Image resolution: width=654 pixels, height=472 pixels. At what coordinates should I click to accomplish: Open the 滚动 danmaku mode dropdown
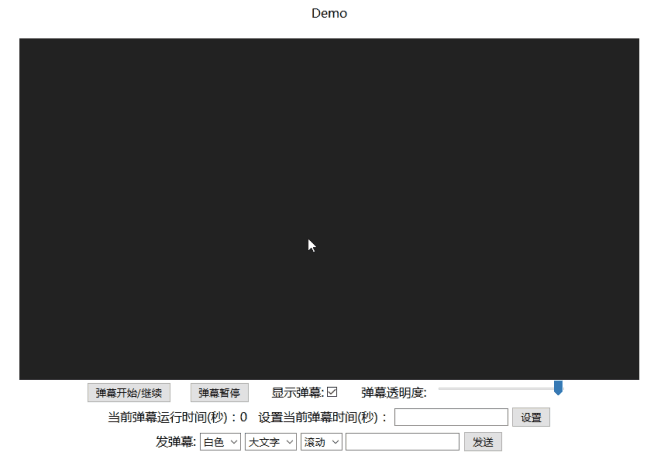click(x=322, y=442)
